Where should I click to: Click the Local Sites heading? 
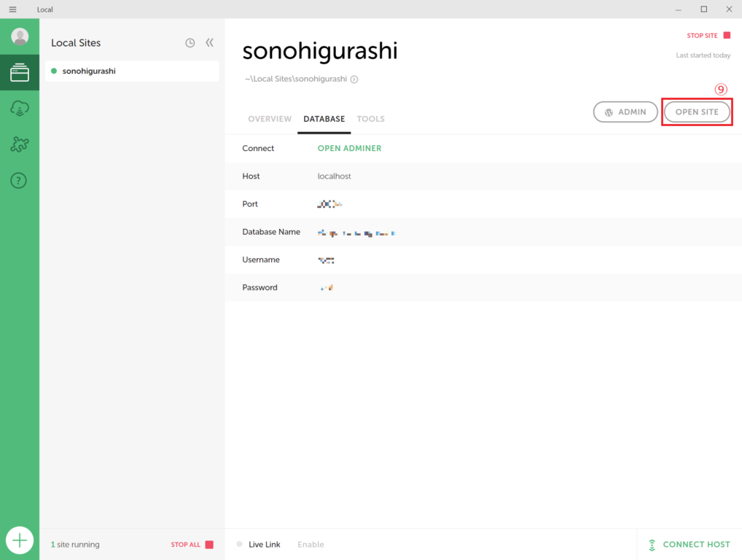(76, 43)
